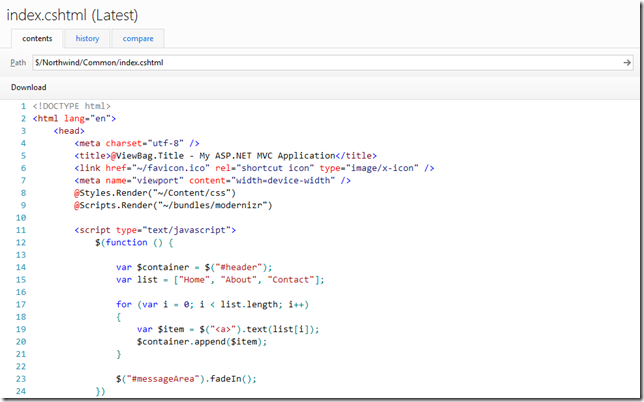Click line number 24
The image size is (644, 402).
[x=21, y=391]
